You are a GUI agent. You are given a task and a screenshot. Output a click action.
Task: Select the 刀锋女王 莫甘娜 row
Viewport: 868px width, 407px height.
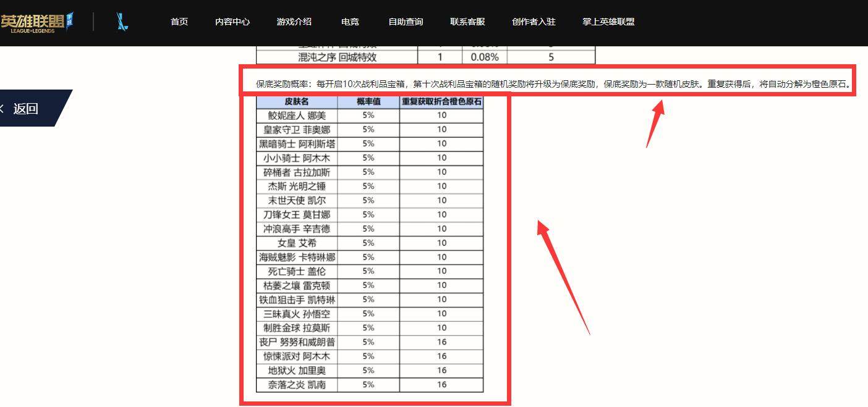pyautogui.click(x=370, y=215)
